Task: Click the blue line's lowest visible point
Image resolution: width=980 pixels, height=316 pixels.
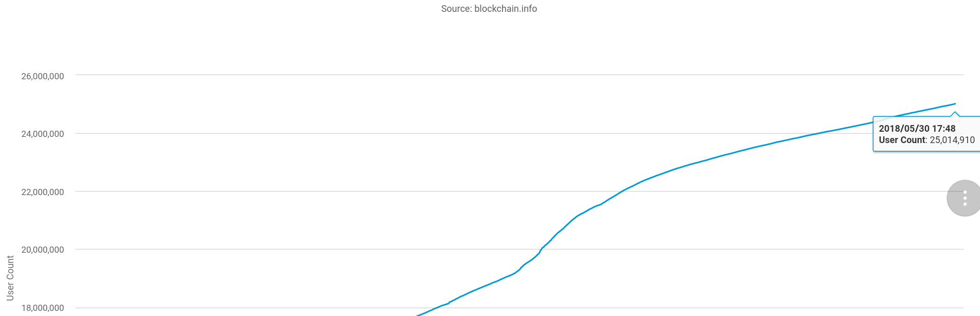Action: coord(418,315)
